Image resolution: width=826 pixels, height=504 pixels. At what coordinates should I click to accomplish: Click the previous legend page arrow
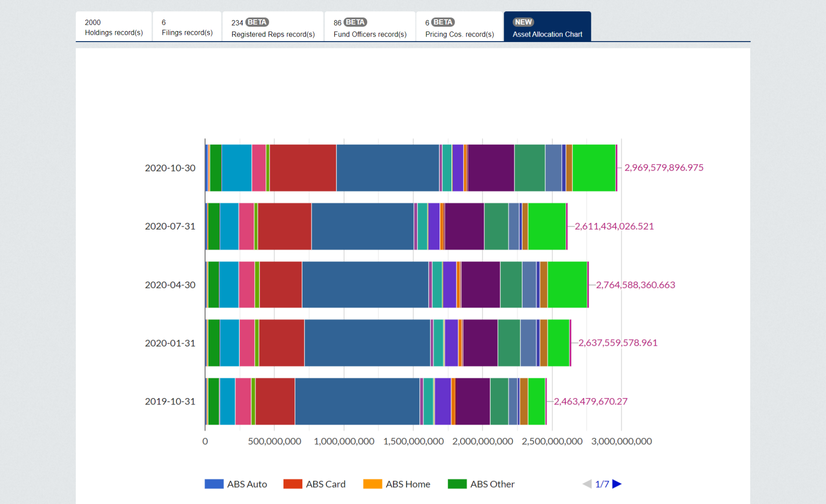[x=587, y=484]
